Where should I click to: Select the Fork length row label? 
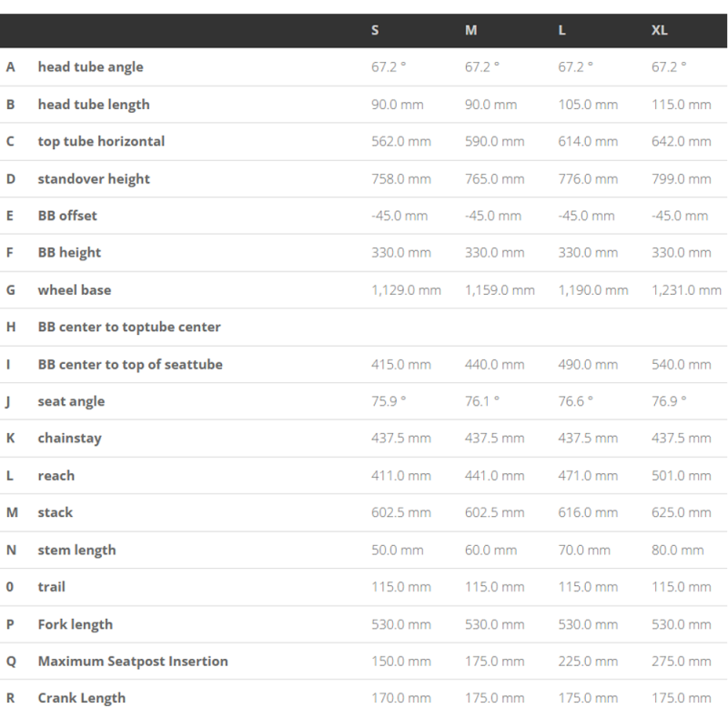pyautogui.click(x=76, y=624)
